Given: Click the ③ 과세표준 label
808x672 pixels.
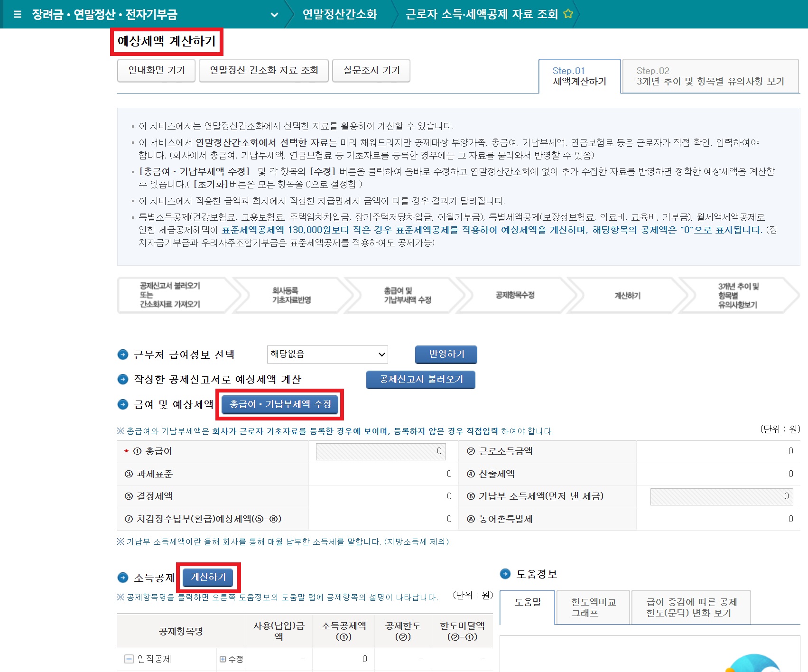Looking at the screenshot, I should 149,474.
